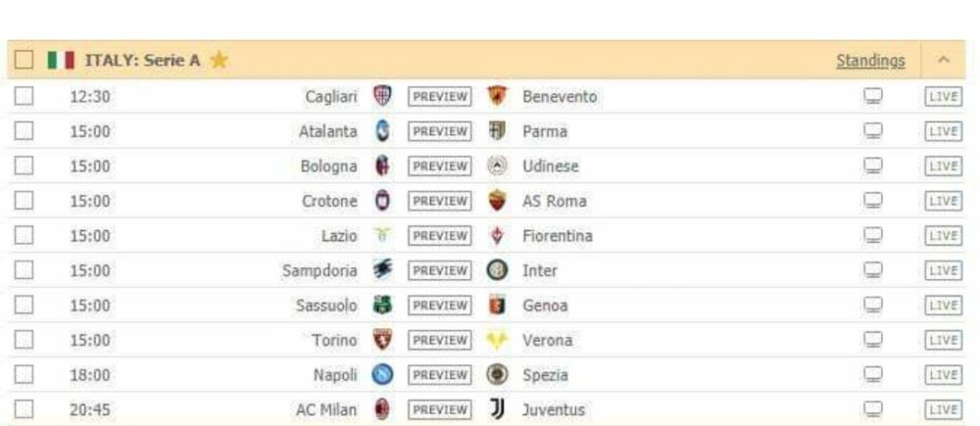This screenshot has width=980, height=426.
Task: Click TV monitor icon for Cagliari match
Action: pos(872,96)
